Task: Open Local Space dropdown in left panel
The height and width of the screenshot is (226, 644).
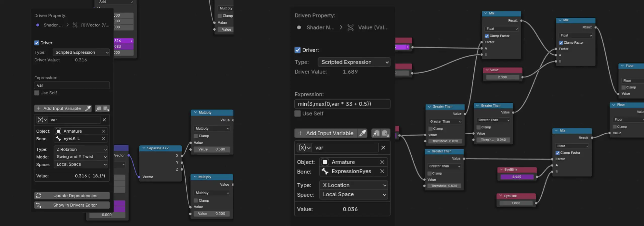Action: point(81,164)
